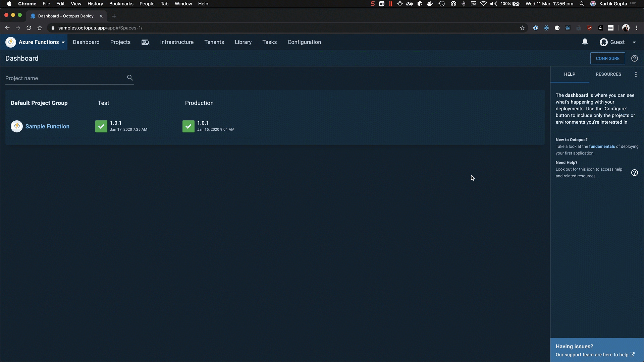
Task: Open the Chrome History menu
Action: [95, 4]
